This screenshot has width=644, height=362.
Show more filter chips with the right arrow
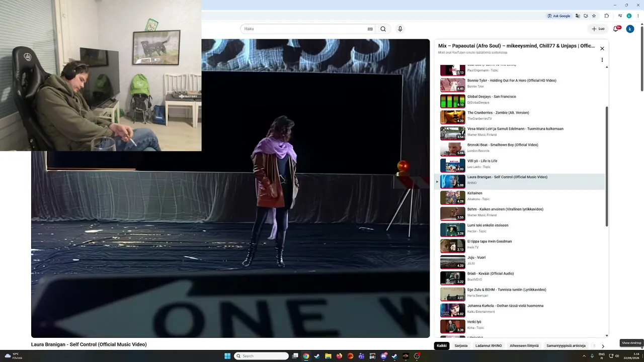point(603,346)
